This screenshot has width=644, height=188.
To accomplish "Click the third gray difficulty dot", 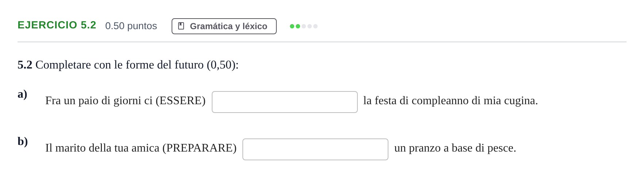I will pos(304,26).
